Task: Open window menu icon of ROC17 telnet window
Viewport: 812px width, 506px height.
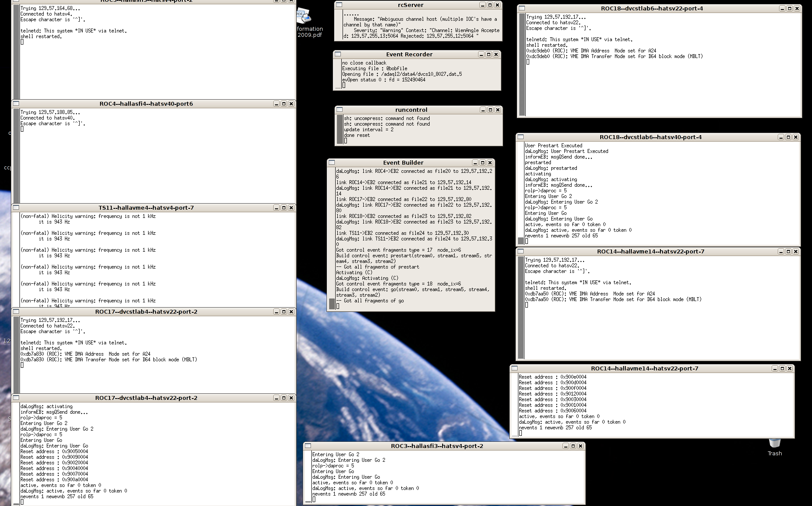Action: pyautogui.click(x=16, y=311)
